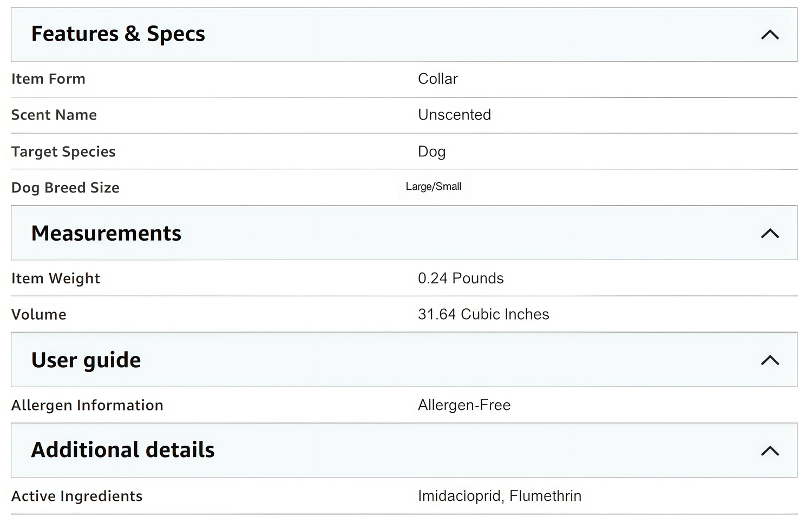
Task: Click the User guide heading
Action: point(86,360)
